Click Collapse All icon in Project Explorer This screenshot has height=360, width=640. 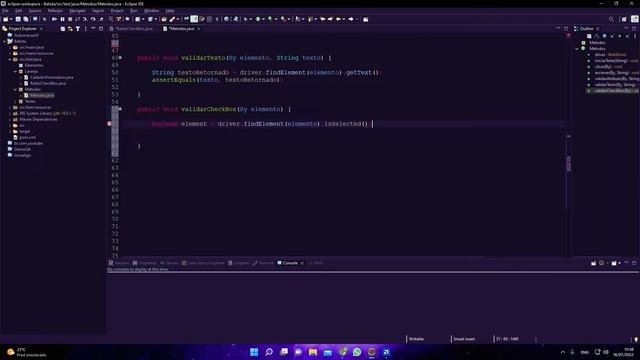[62, 29]
